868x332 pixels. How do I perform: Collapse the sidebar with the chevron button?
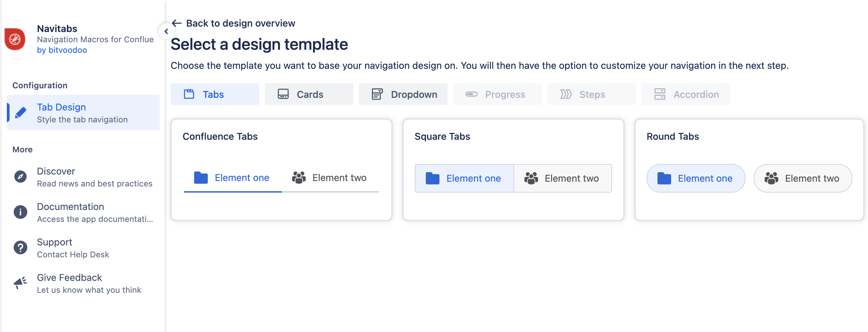coord(166,31)
